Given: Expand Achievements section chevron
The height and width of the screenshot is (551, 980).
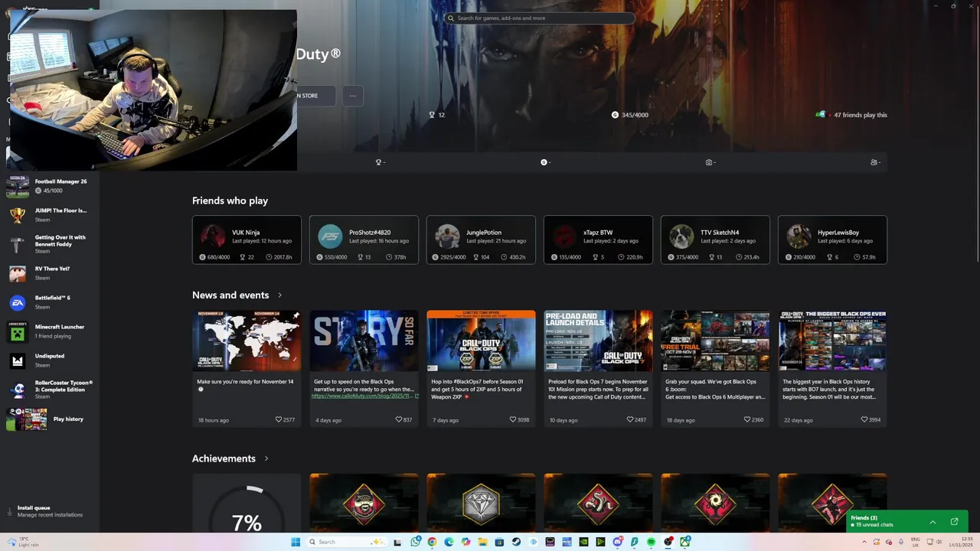Looking at the screenshot, I should [x=266, y=458].
